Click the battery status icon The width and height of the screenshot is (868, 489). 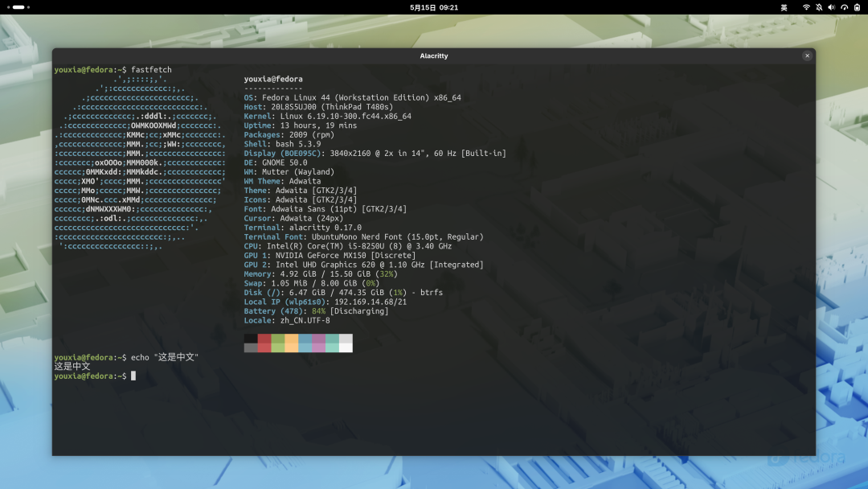[857, 7]
